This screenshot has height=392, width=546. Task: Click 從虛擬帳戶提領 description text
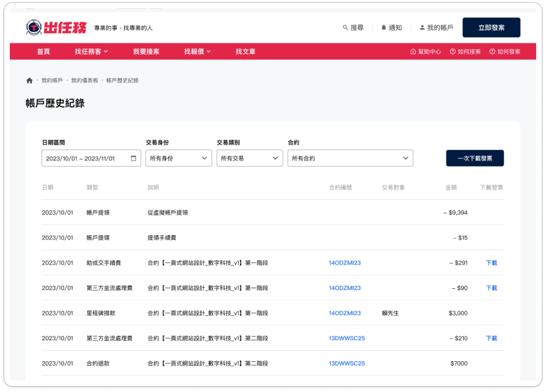(168, 213)
